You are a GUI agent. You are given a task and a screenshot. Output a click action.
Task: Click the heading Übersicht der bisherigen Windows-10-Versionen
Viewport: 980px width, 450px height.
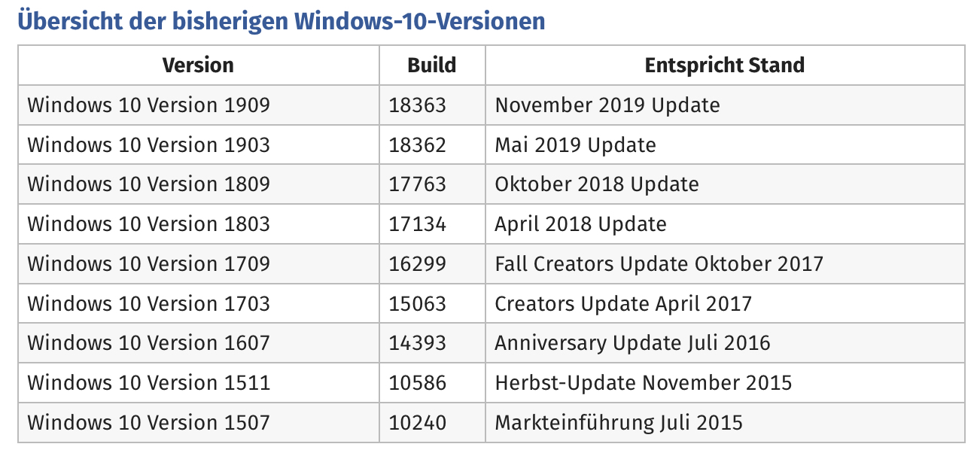[281, 20]
